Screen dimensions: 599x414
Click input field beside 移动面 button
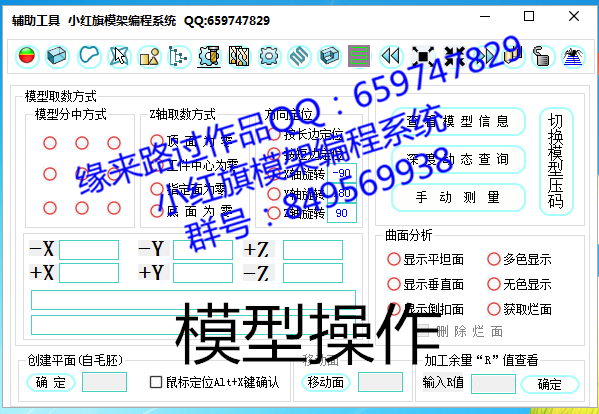pyautogui.click(x=380, y=382)
